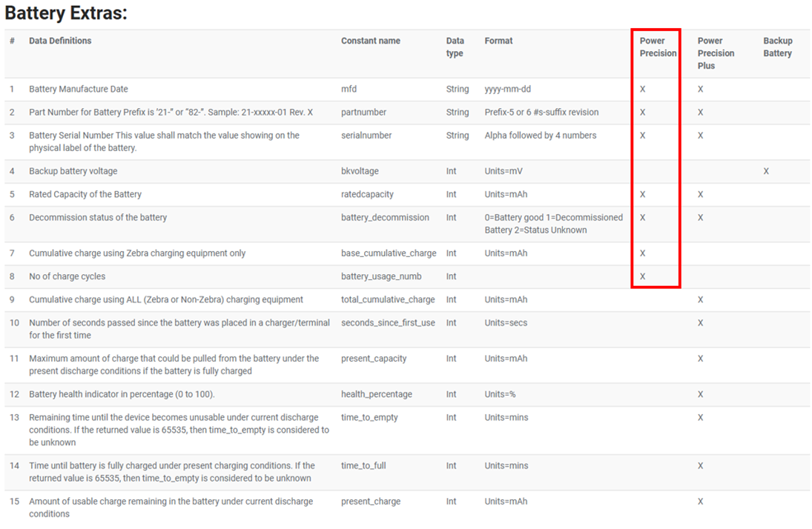Select the Data Definitions column header
Viewport: 812px width, 529px height.
point(60,41)
